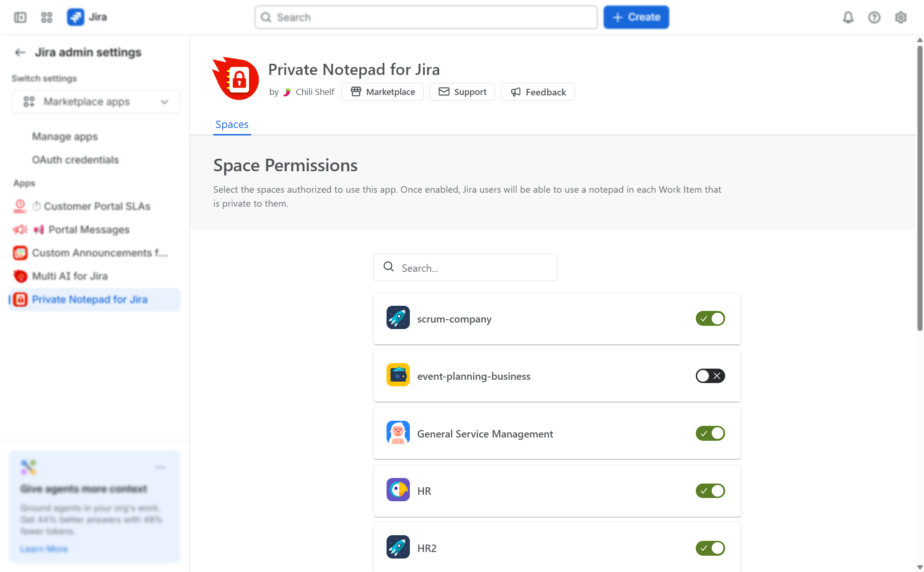Screen dimensions: 924x572
Task: Go back using the left arrow icon
Action: point(20,52)
